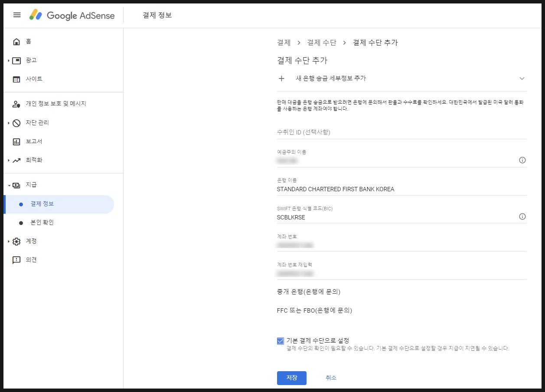Viewport: 545px width, 392px height.
Task: Select 결제 정보 submenu item
Action: coord(59,204)
